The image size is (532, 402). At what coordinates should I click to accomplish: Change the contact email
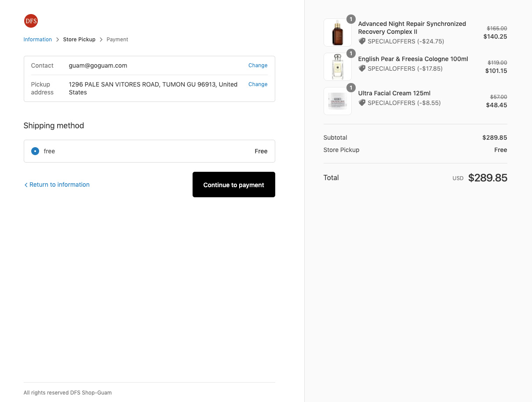[258, 65]
